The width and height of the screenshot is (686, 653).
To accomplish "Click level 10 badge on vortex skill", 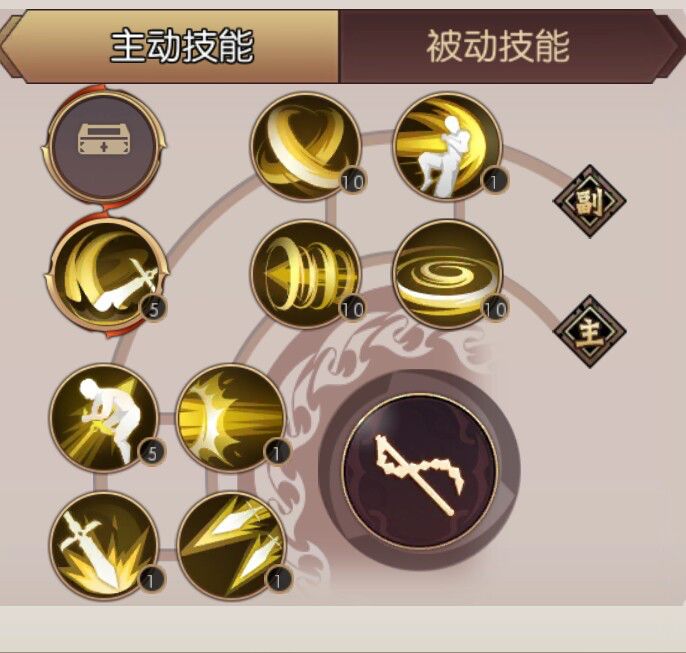I will [495, 309].
